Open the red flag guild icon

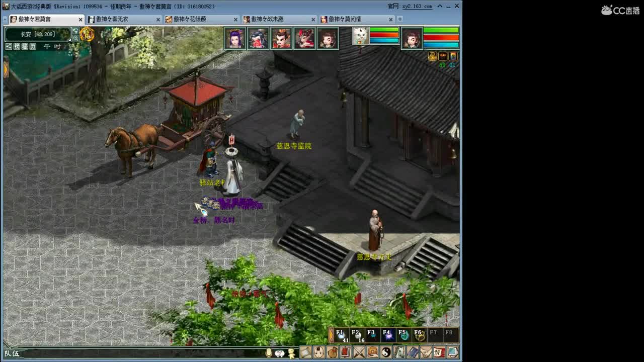click(439, 352)
